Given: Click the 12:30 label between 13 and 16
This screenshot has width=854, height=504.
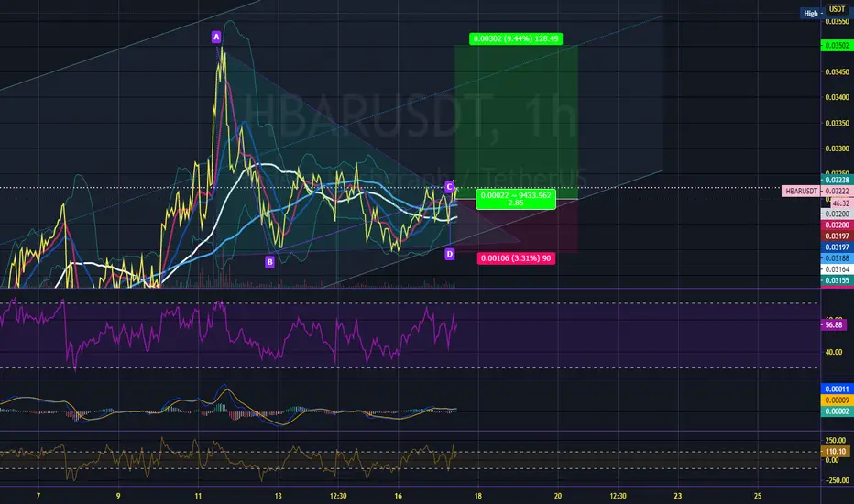Looking at the screenshot, I should [338, 496].
